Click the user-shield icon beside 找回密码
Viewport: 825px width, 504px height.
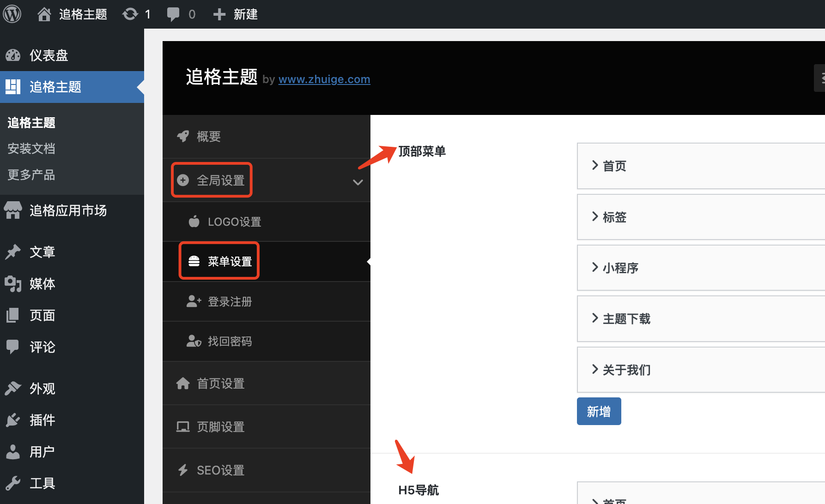(194, 341)
